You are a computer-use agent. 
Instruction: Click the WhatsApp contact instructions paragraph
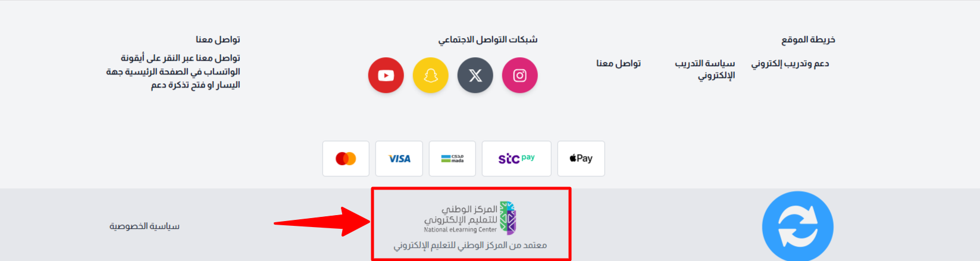click(173, 72)
